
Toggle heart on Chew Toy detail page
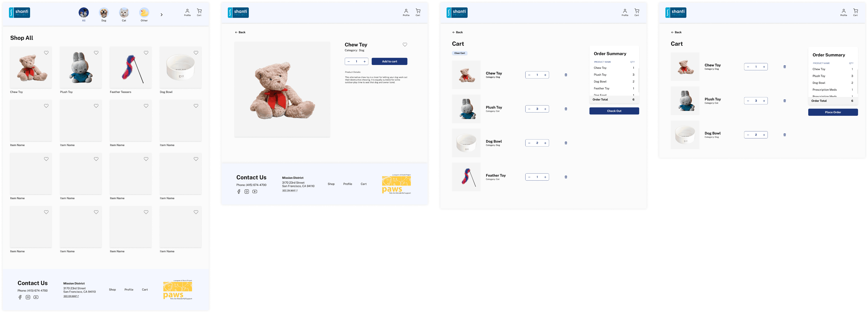[x=405, y=44]
